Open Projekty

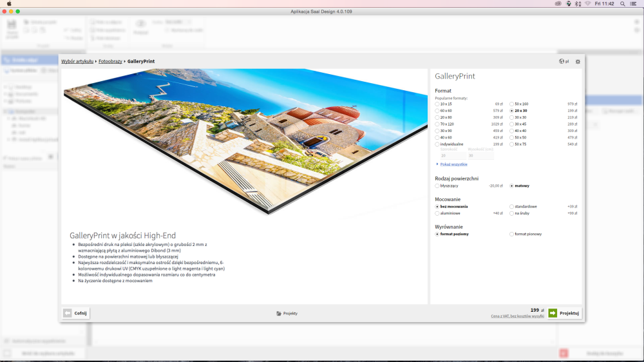[x=287, y=314]
